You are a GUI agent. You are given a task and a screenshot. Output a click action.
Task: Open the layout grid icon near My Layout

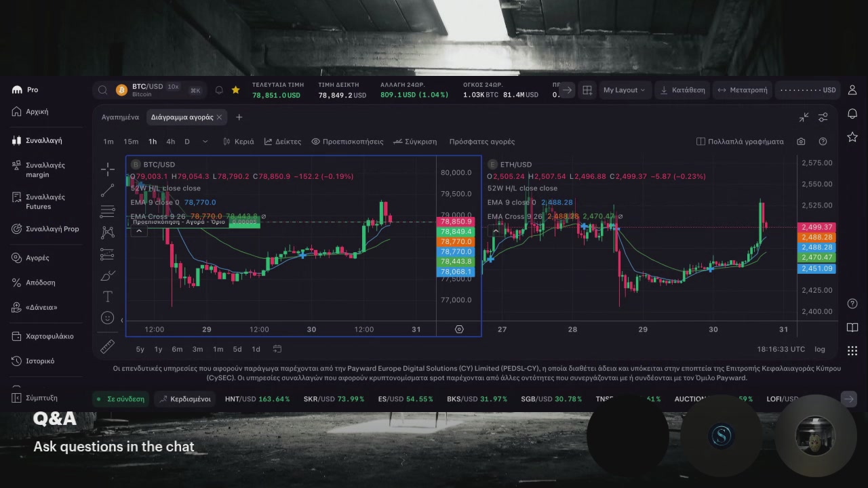(x=587, y=89)
